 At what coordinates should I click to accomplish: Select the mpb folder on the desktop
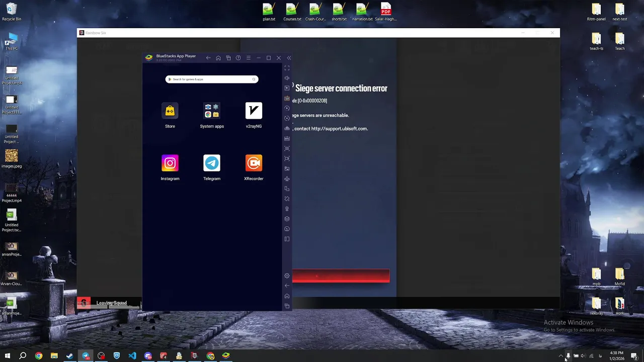[596, 277]
